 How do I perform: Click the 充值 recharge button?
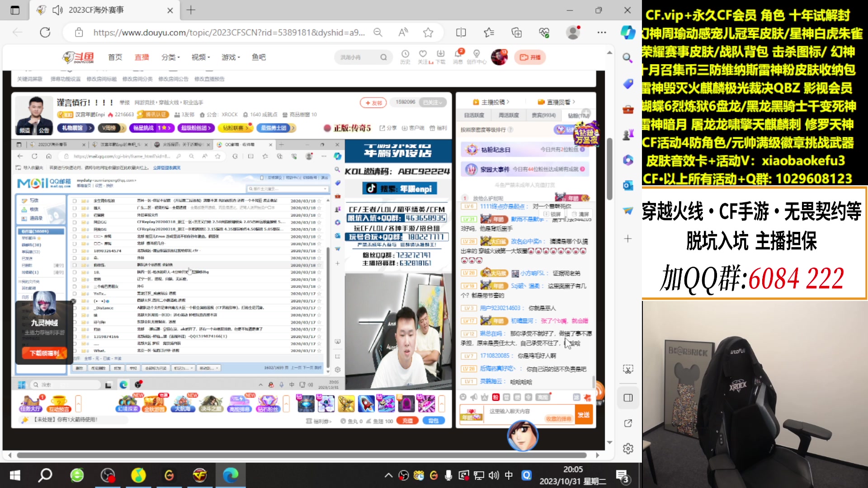tap(407, 421)
